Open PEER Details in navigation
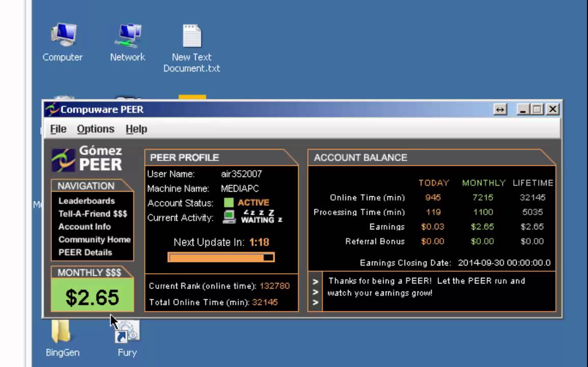The width and height of the screenshot is (588, 367). click(x=85, y=252)
